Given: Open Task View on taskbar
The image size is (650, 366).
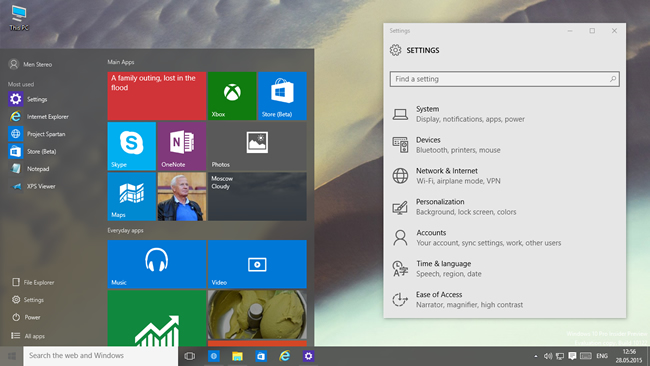Looking at the screenshot, I should coord(189,356).
